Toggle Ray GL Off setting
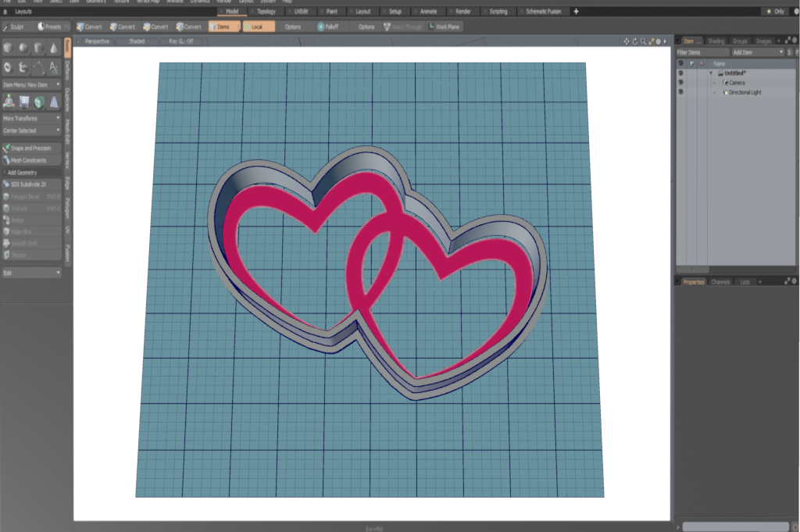This screenshot has width=800, height=532. (x=181, y=41)
